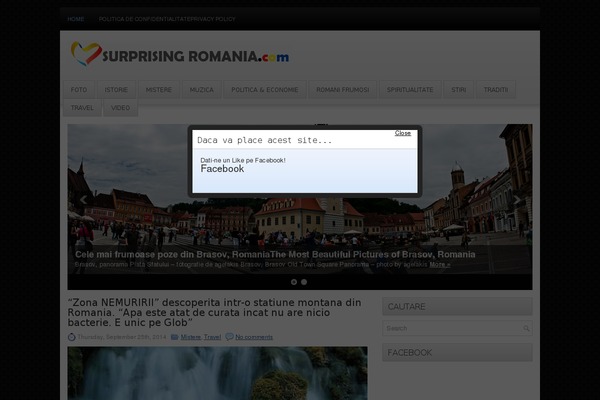Viewport: 600px width, 400px height.
Task: Click the article date Thursday, September 25th, 2014
Action: (122, 337)
